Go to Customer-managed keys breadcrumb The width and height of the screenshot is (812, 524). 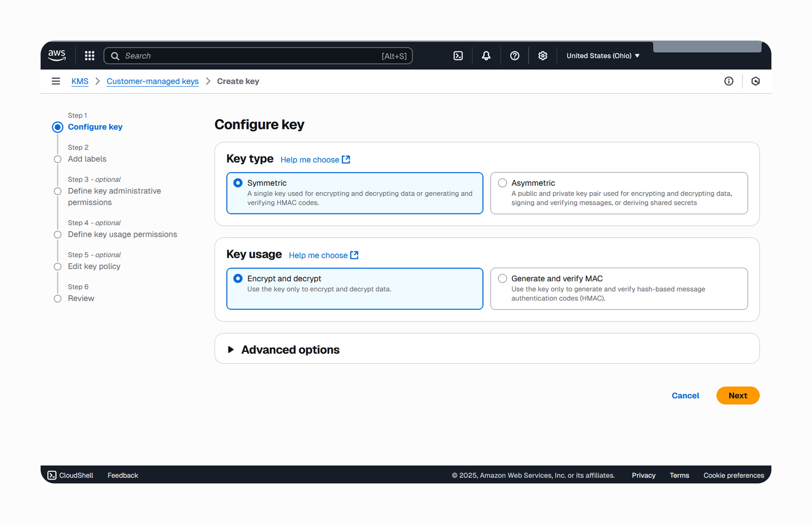click(x=153, y=81)
